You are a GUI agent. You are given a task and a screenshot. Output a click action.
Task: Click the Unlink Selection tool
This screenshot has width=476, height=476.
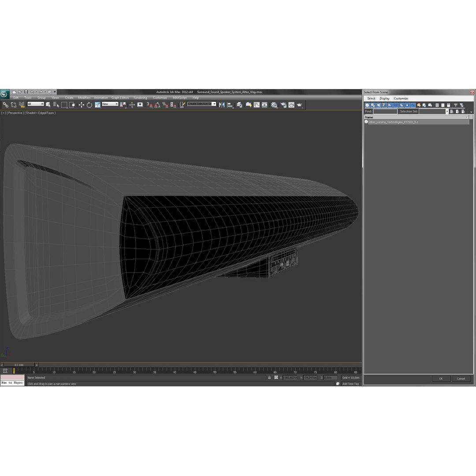tap(13, 105)
